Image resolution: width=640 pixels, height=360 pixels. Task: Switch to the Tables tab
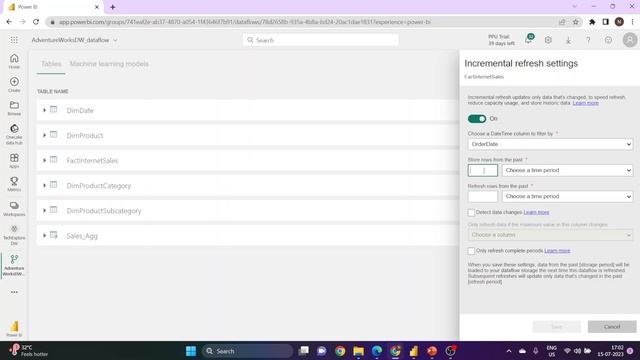pyautogui.click(x=51, y=64)
